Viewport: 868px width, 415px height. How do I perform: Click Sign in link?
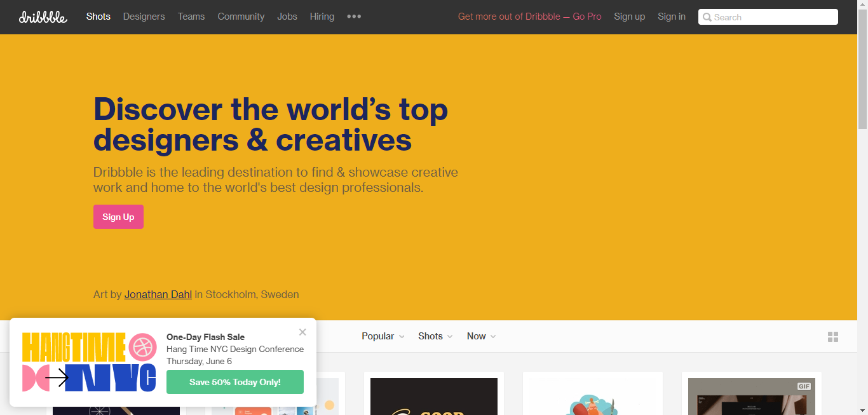pos(672,17)
